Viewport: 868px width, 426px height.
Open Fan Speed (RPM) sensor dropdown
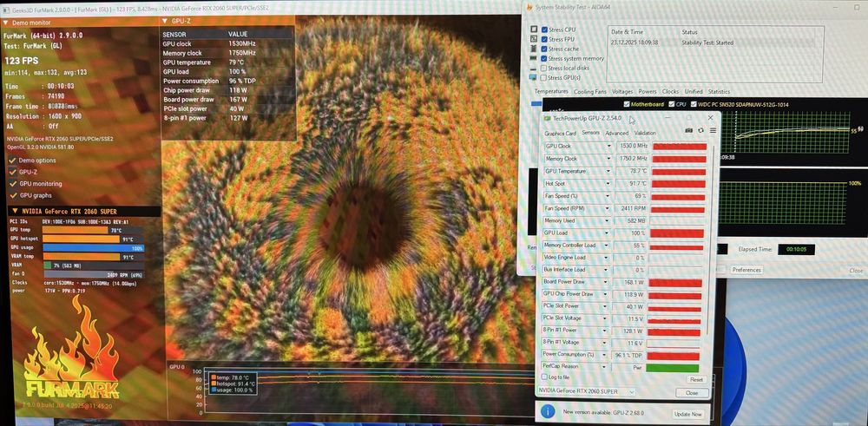[x=608, y=208]
